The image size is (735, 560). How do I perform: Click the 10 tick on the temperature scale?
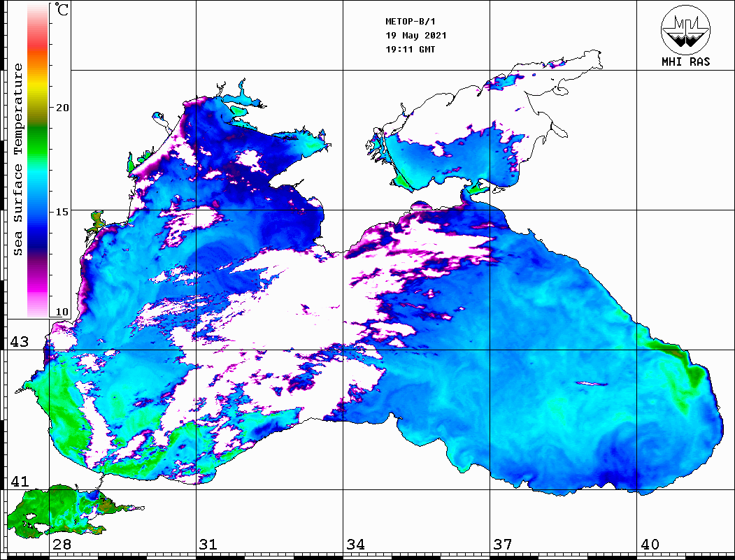click(x=63, y=312)
